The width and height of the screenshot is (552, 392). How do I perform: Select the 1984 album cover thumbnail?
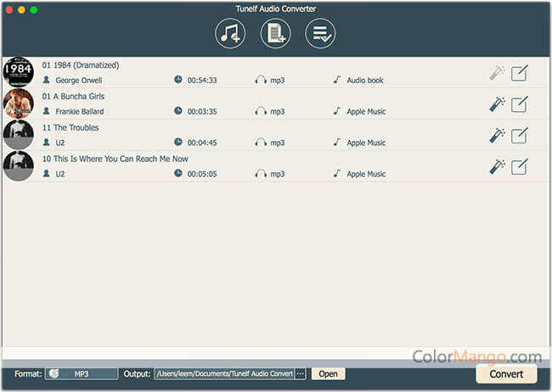(18, 72)
